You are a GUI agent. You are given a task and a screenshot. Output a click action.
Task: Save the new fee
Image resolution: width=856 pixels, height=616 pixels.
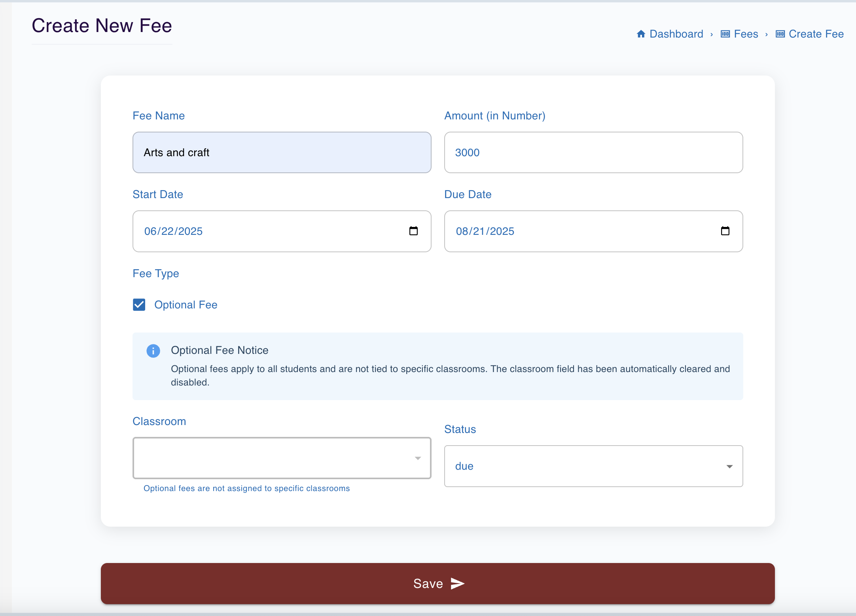click(438, 584)
